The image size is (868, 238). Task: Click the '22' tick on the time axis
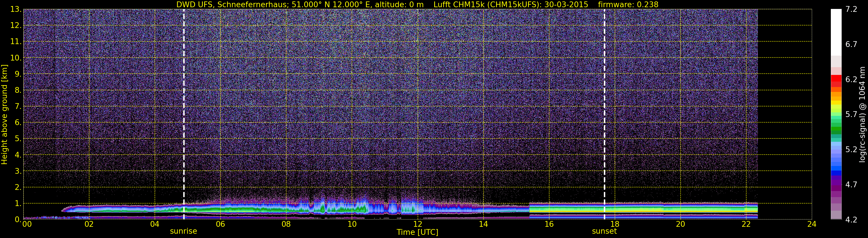pyautogui.click(x=746, y=224)
